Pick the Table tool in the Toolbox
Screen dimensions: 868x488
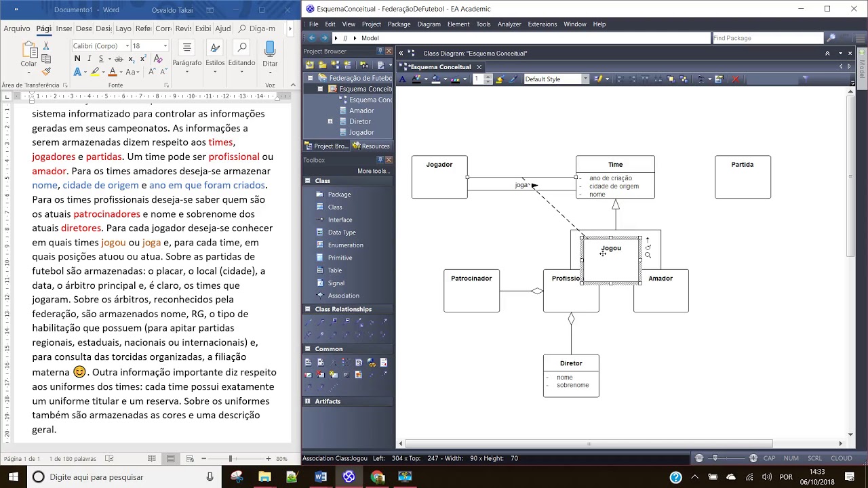pos(335,270)
